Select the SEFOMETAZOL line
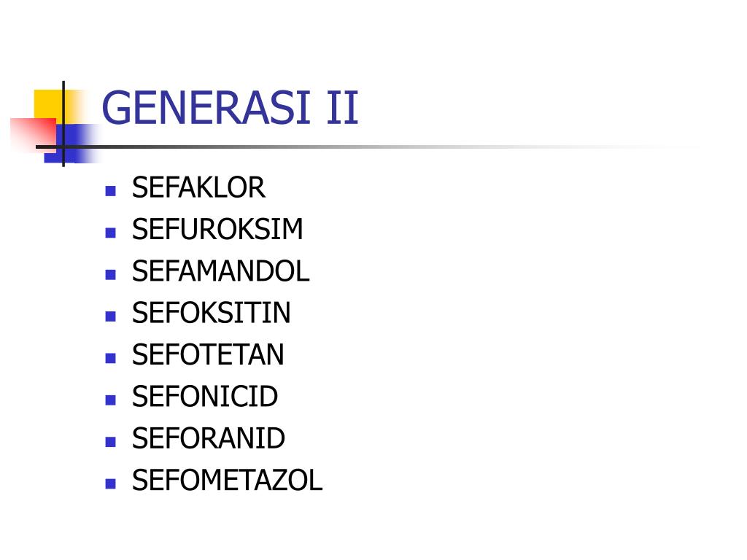This screenshot has height=560, width=747. (228, 480)
